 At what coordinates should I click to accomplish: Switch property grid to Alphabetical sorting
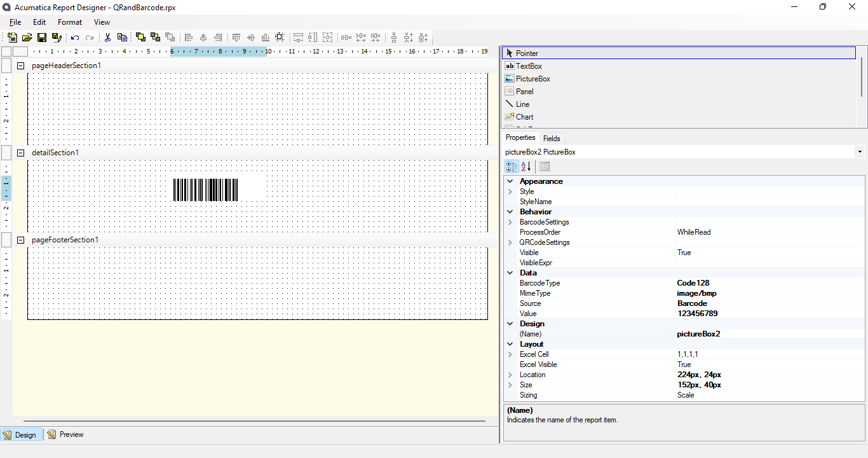(x=526, y=167)
